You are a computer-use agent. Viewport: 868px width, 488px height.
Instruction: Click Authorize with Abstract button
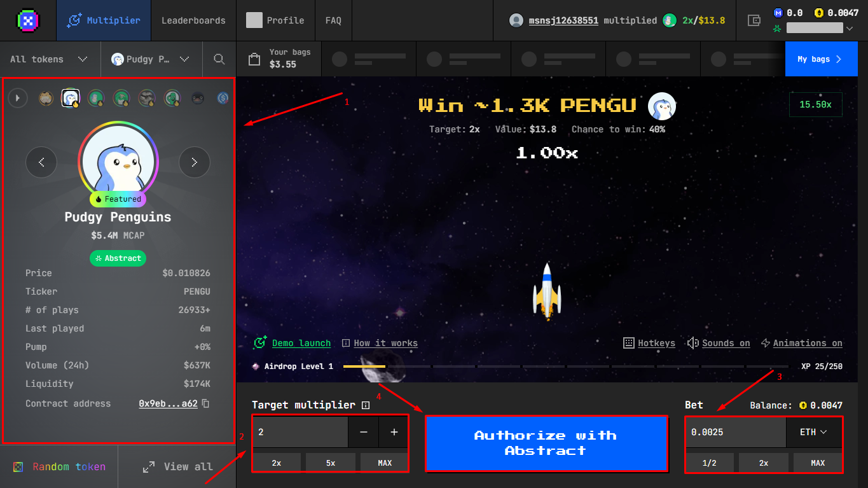(x=546, y=443)
